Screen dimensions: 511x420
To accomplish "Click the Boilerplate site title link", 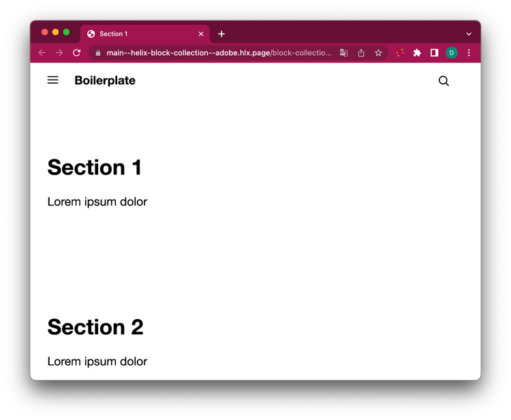I will 105,80.
